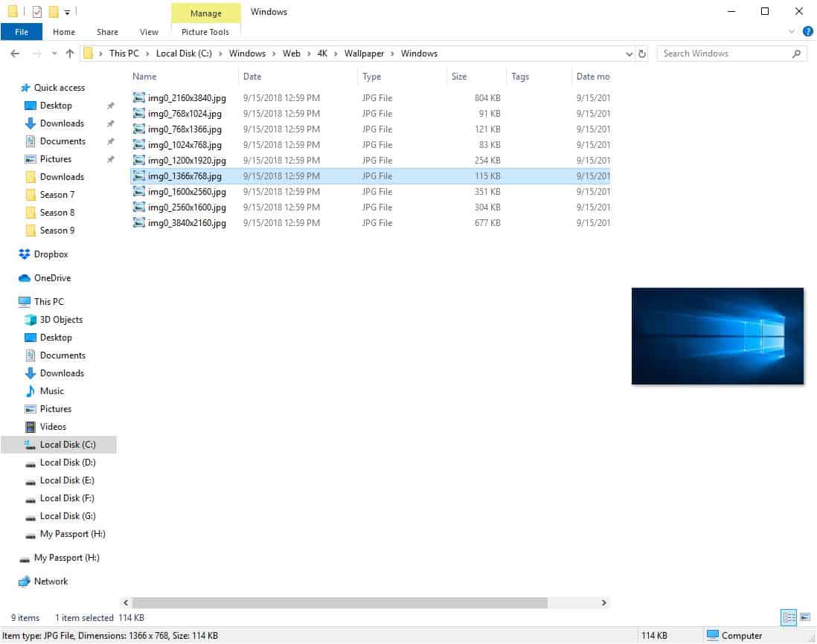The width and height of the screenshot is (817, 644).
Task: Sort files by the Date column
Action: point(252,77)
